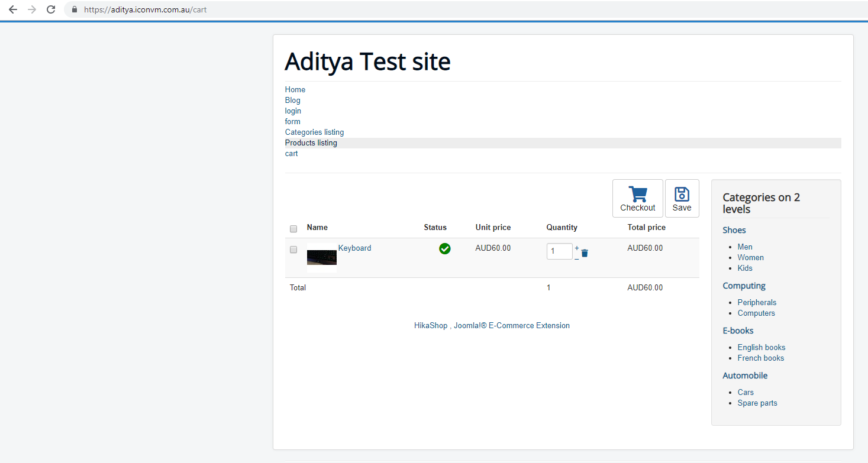
Task: Click the padlock site info icon
Action: coord(74,9)
